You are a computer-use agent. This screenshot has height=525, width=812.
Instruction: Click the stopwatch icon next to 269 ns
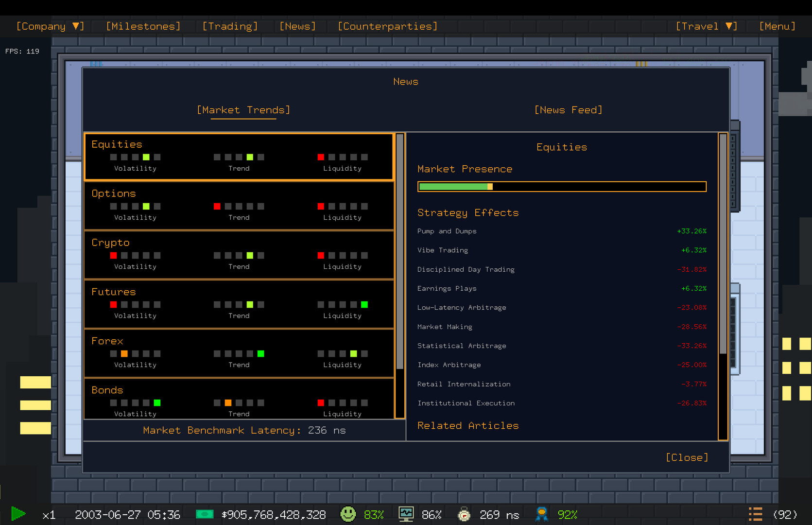point(464,514)
